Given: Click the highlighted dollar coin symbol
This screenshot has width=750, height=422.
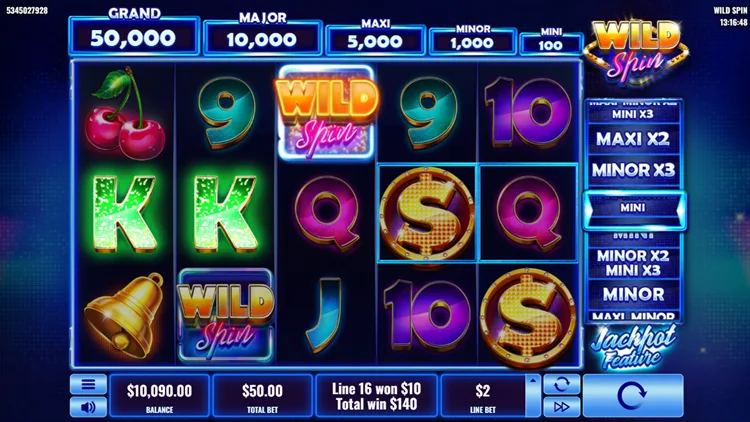Looking at the screenshot, I should (x=427, y=213).
